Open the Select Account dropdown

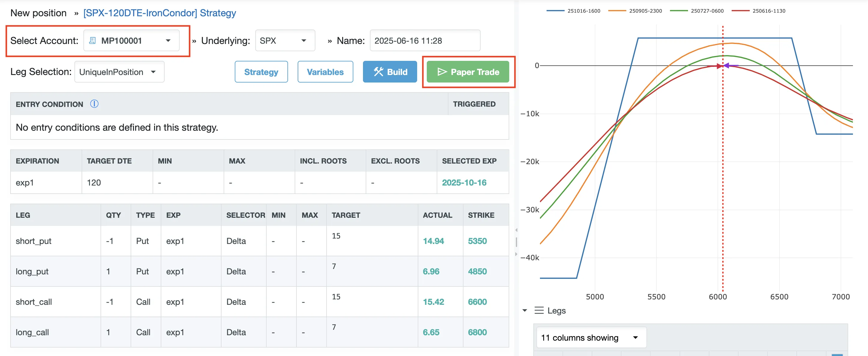coord(132,41)
